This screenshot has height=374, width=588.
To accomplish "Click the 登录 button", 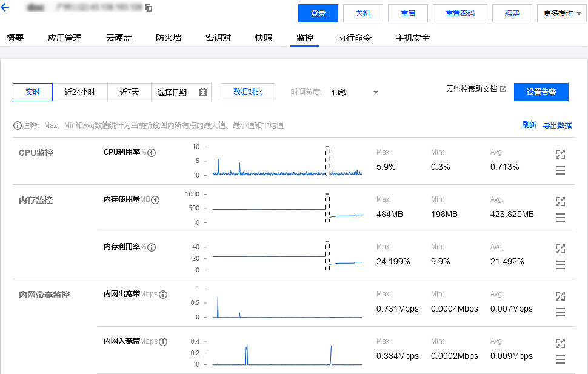I will pyautogui.click(x=318, y=13).
